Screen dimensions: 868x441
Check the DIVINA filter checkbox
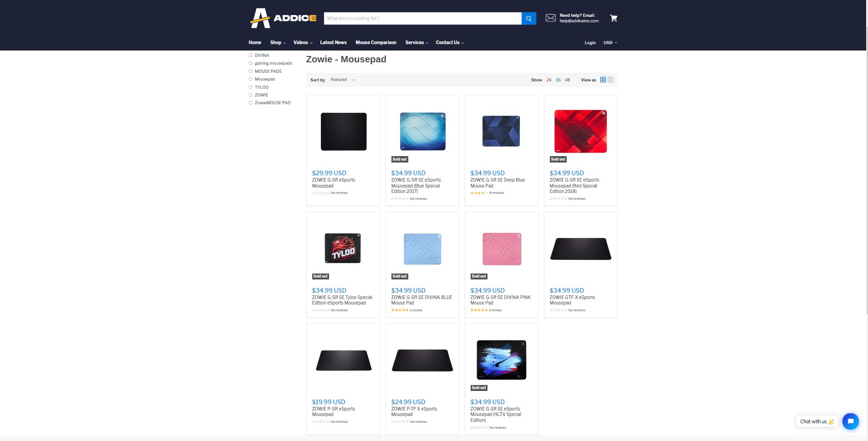(x=250, y=55)
